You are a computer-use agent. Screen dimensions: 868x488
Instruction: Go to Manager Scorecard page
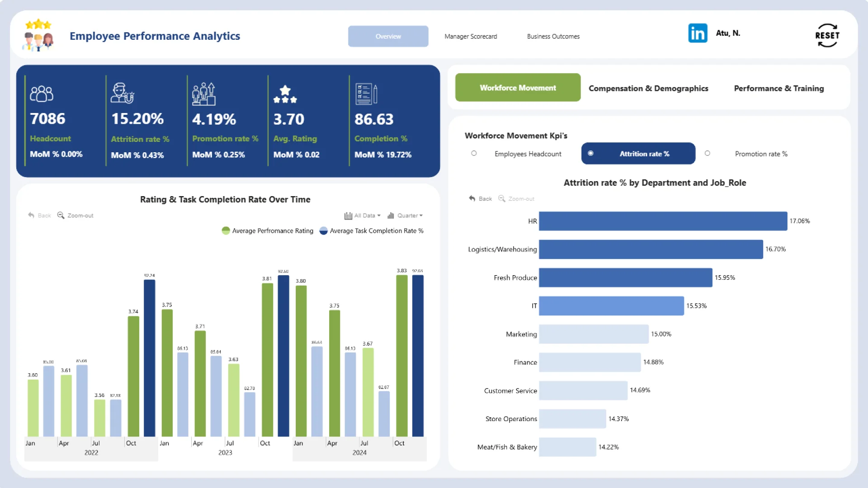pyautogui.click(x=470, y=37)
